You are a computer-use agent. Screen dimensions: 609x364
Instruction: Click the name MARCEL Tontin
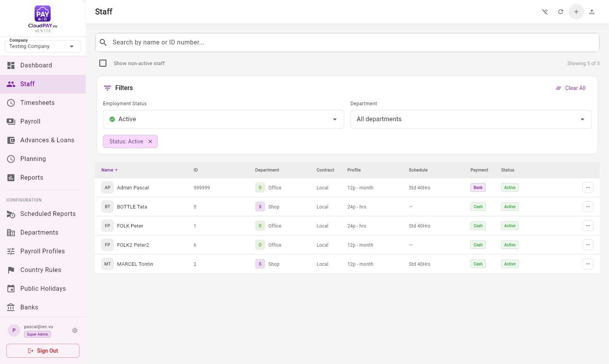(135, 264)
